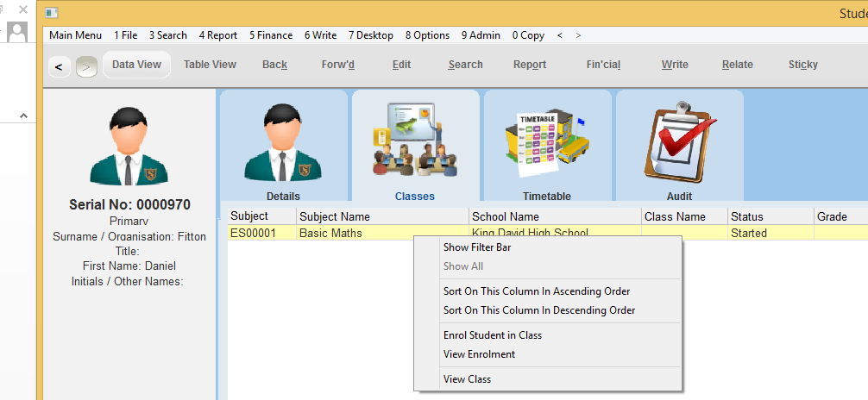
Task: Open the Timetable school bus icon
Action: [546, 142]
